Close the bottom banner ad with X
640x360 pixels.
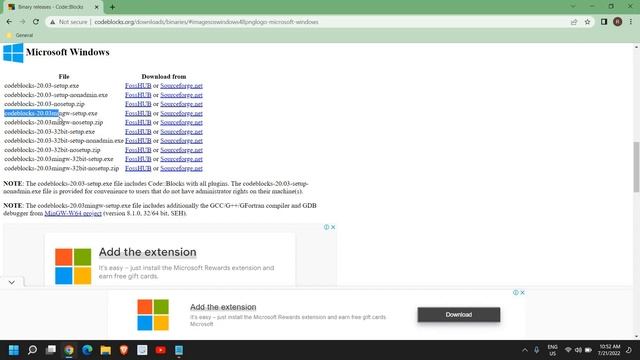[522, 293]
